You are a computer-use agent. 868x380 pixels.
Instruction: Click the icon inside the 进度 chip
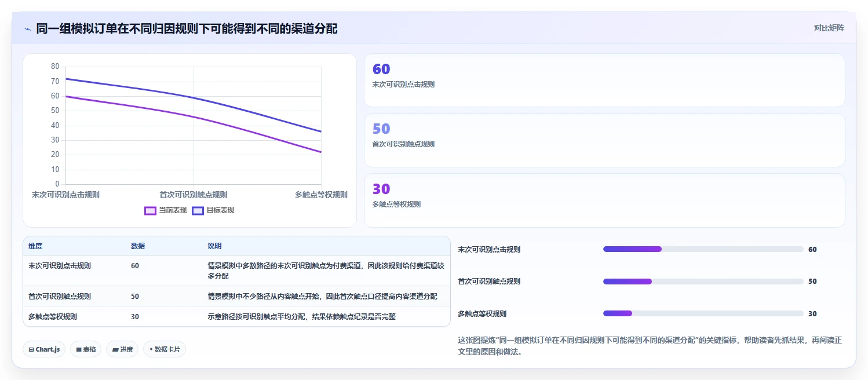(115, 349)
